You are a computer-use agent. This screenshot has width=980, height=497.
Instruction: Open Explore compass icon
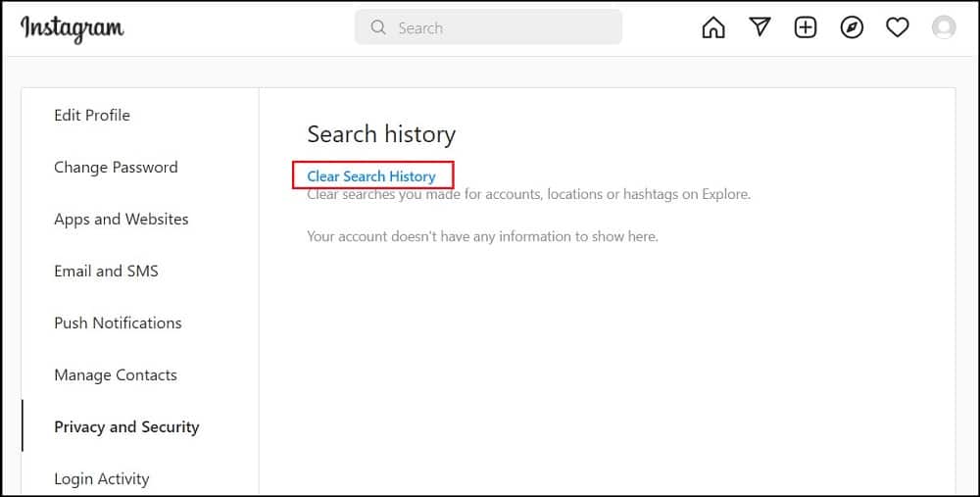click(852, 27)
